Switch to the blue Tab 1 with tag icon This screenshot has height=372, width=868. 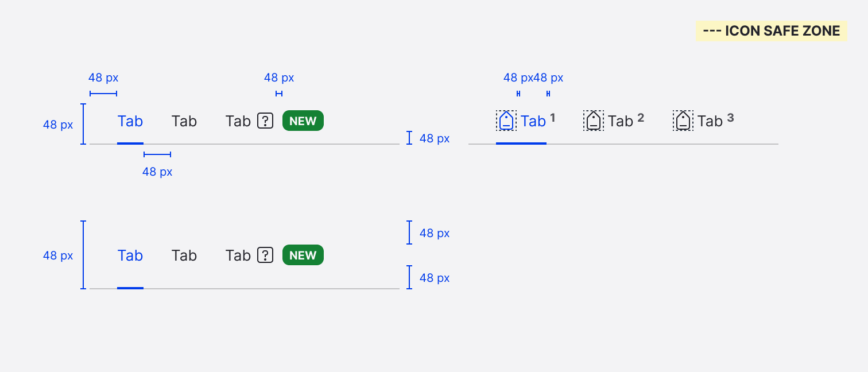click(533, 121)
